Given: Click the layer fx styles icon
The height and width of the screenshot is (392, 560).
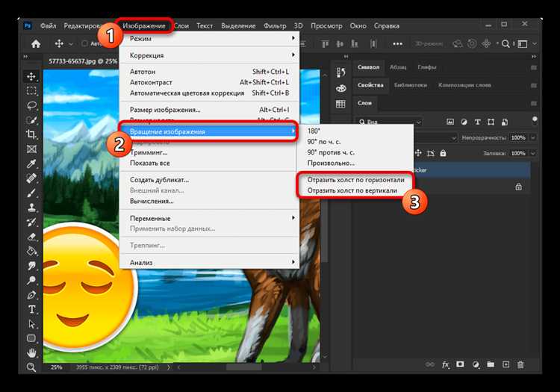Looking at the screenshot, I should 445,364.
